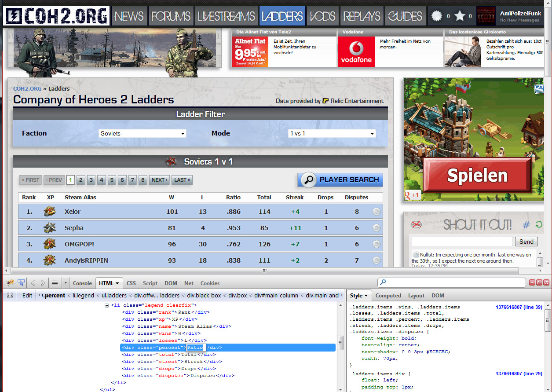Open the Mode dropdown showing 1 vs 1

pyautogui.click(x=332, y=133)
